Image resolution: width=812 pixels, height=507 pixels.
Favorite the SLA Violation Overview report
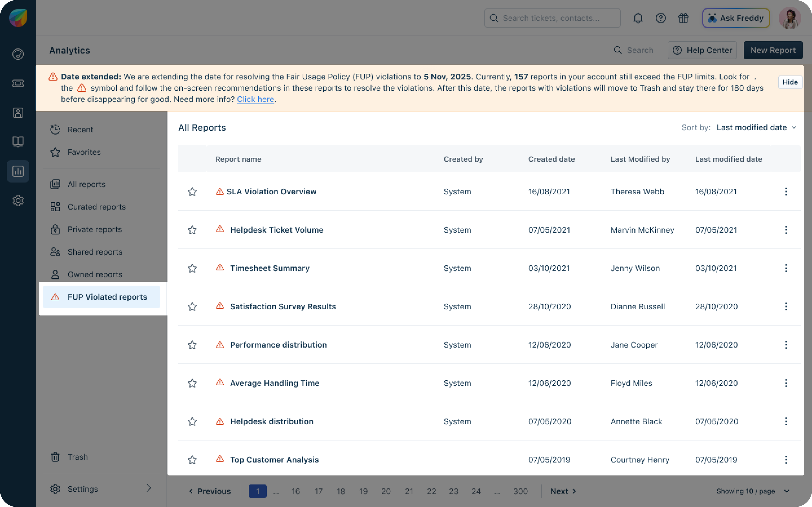coord(192,192)
